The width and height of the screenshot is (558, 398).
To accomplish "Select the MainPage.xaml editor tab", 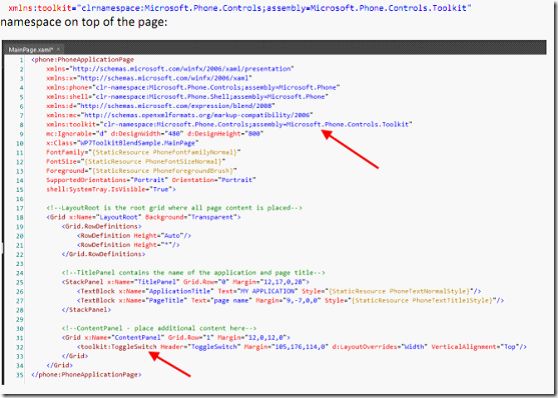I will click(x=35, y=49).
